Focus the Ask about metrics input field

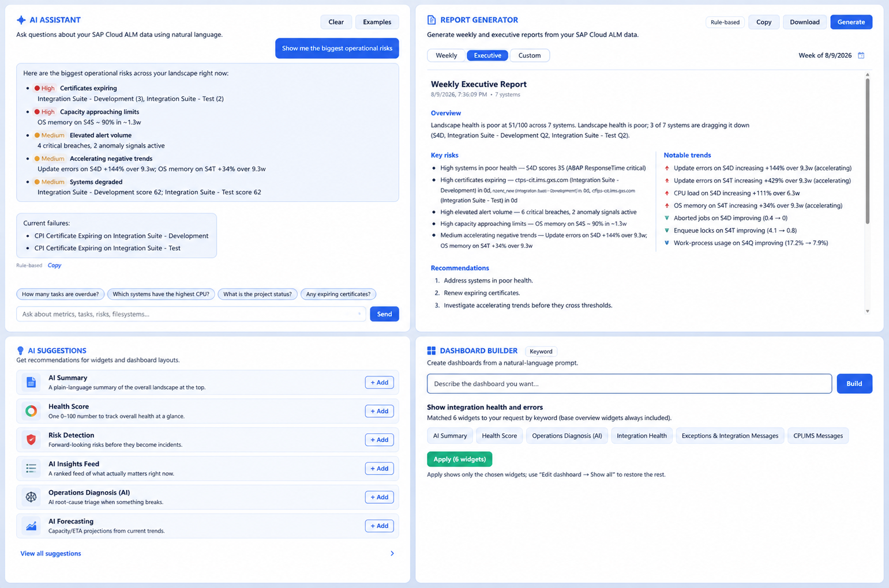(191, 314)
